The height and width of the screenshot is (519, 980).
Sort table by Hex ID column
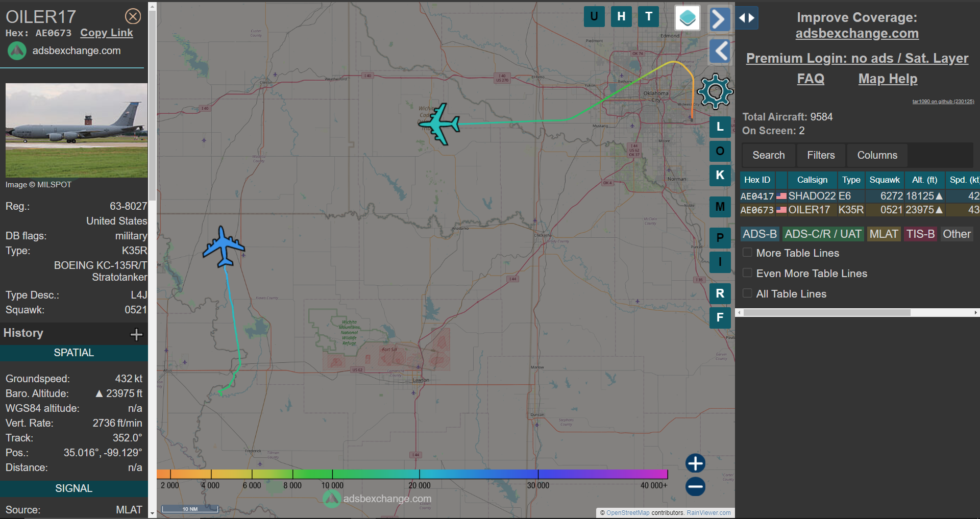point(757,180)
